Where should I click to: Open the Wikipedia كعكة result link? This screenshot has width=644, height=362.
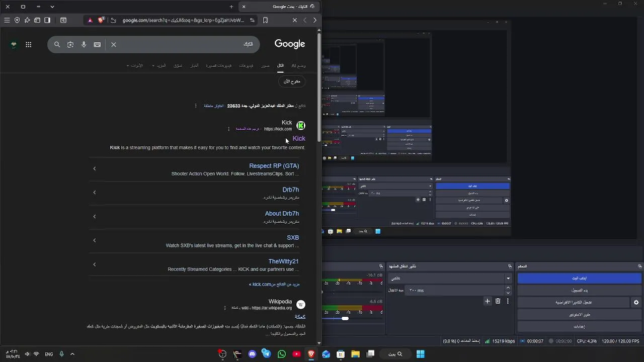point(300,317)
